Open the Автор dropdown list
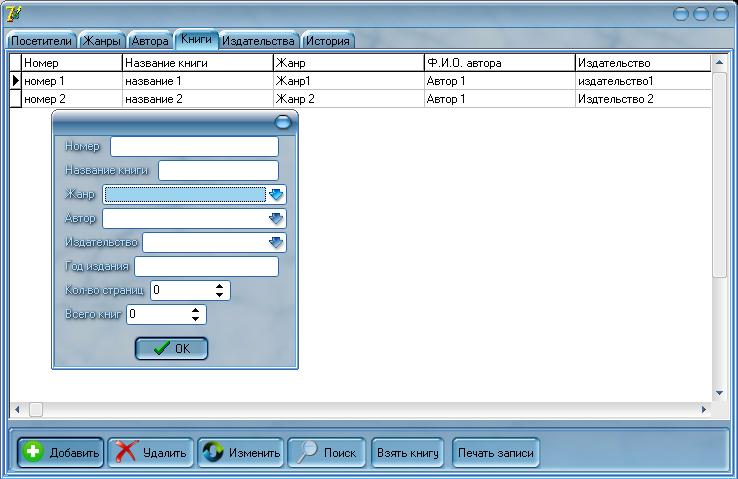 (x=277, y=218)
